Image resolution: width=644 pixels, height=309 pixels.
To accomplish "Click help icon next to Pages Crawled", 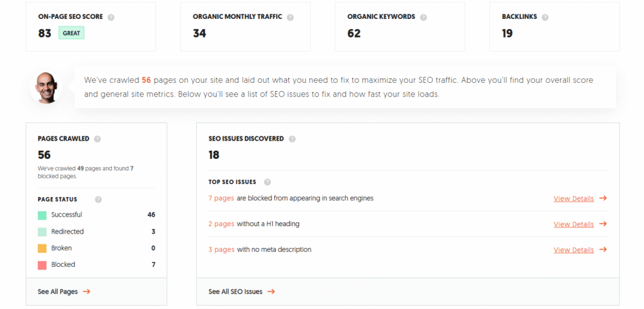I will 97,139.
